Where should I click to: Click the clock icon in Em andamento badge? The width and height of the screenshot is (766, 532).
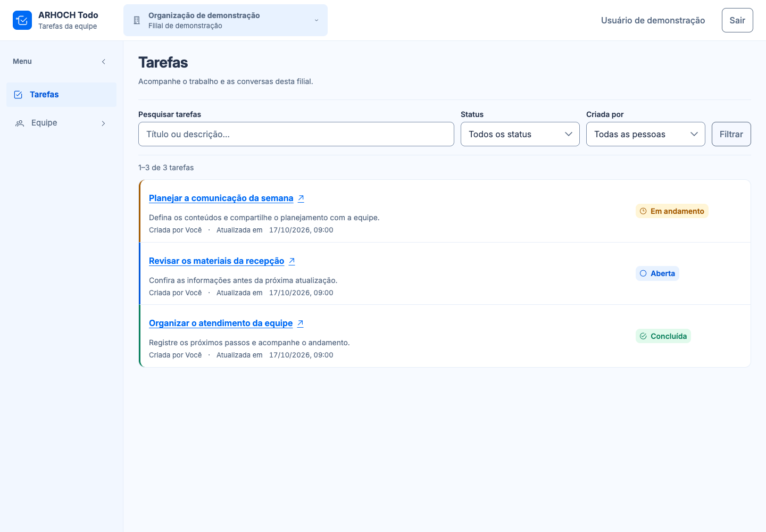click(x=643, y=211)
